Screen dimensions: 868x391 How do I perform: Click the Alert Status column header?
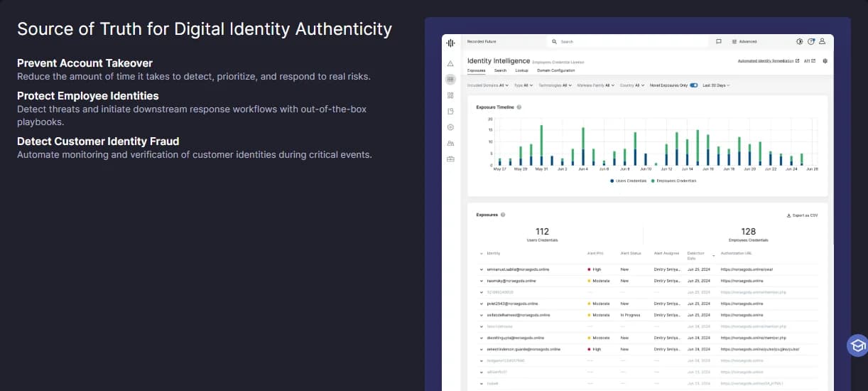tap(631, 253)
